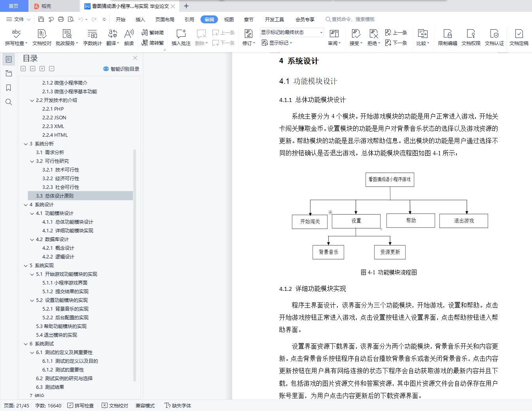Screen dimensions: 532x411
Task: Collapse the '5.1 开始游戏功能模块的实现' node
Action: click(x=32, y=274)
